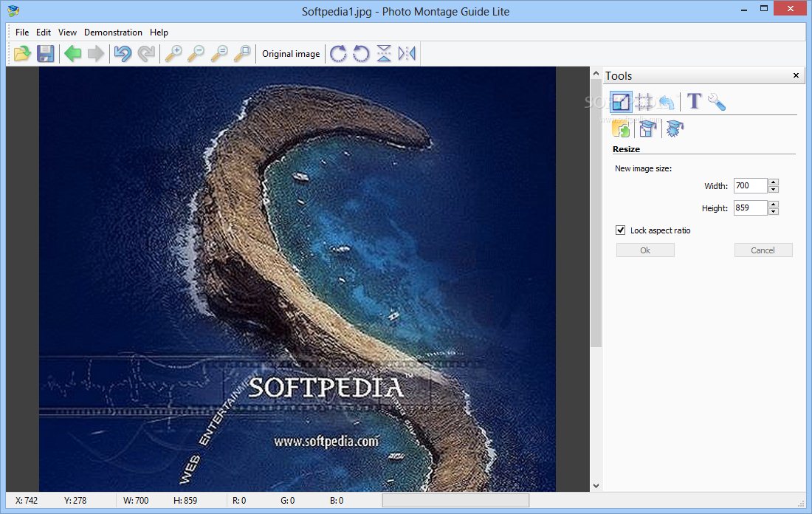Zoom in with the plus magnifier
812x514 pixels.
[x=173, y=53]
